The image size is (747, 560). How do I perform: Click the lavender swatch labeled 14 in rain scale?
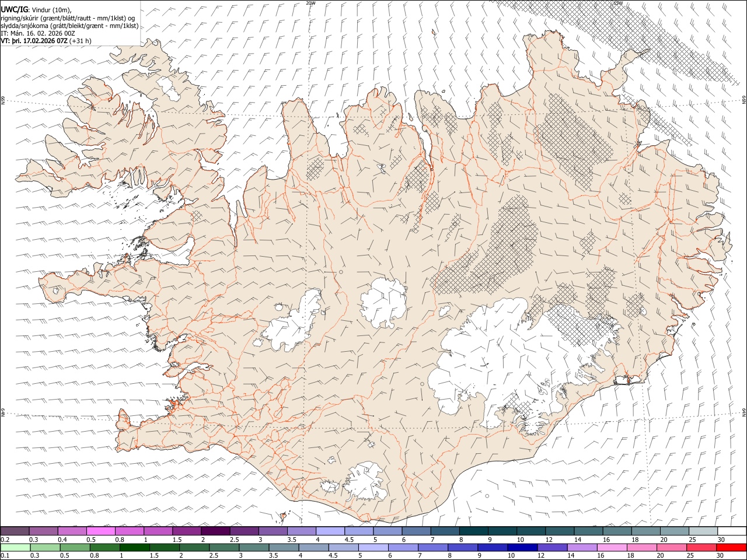click(x=582, y=547)
